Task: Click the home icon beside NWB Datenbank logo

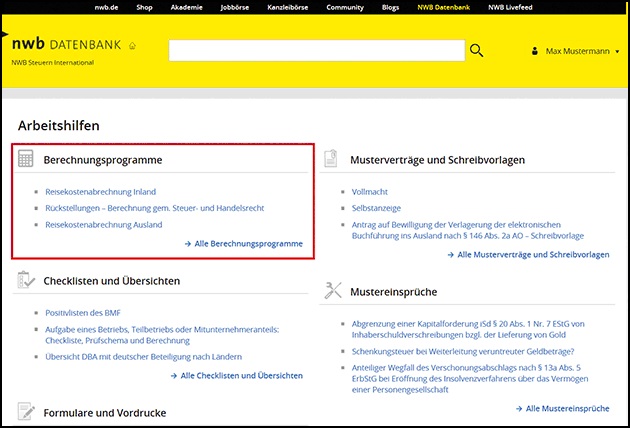Action: 133,46
